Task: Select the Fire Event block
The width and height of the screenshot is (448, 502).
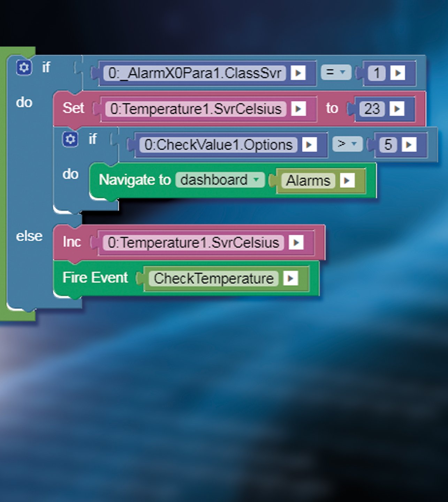Action: [x=95, y=278]
